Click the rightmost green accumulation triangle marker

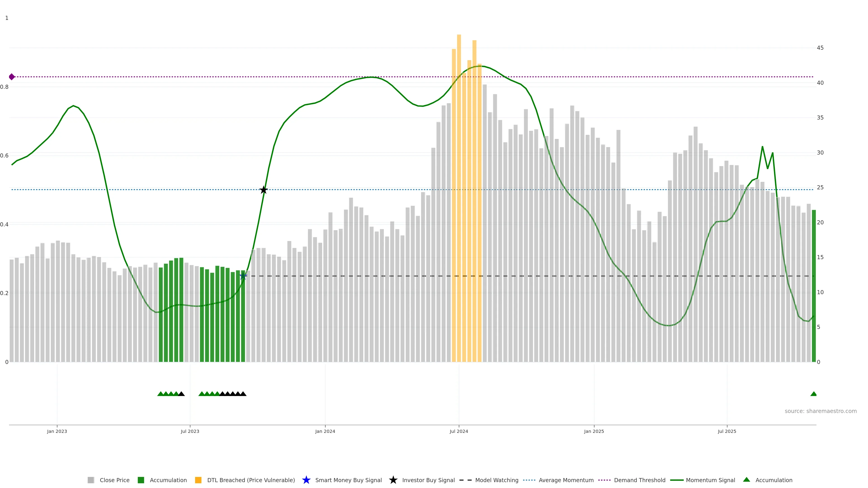(x=814, y=394)
